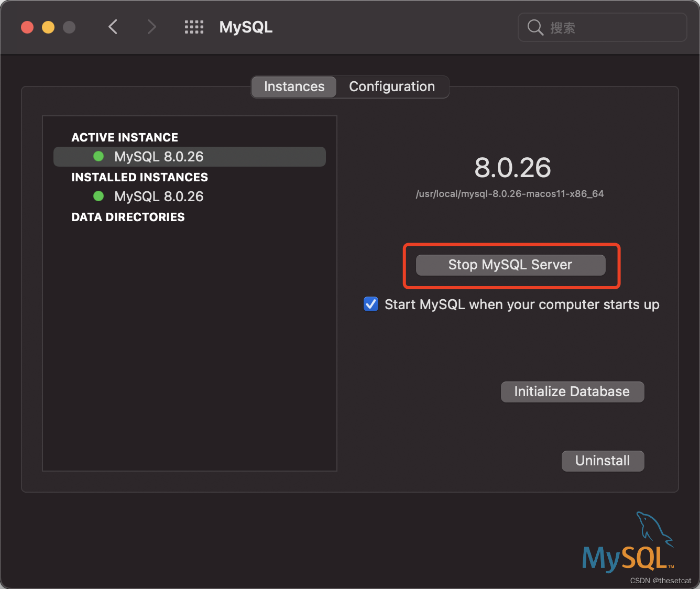Switch to the Configuration tab
The image size is (700, 589).
point(392,86)
